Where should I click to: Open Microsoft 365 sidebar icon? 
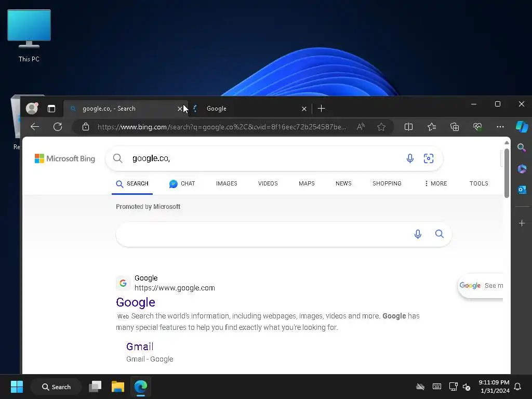pos(522,169)
